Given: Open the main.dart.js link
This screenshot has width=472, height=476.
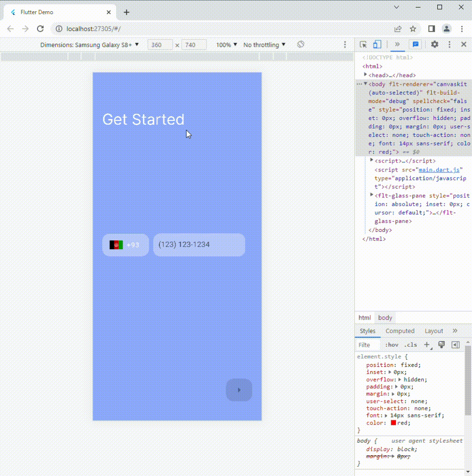Looking at the screenshot, I should (439, 170).
